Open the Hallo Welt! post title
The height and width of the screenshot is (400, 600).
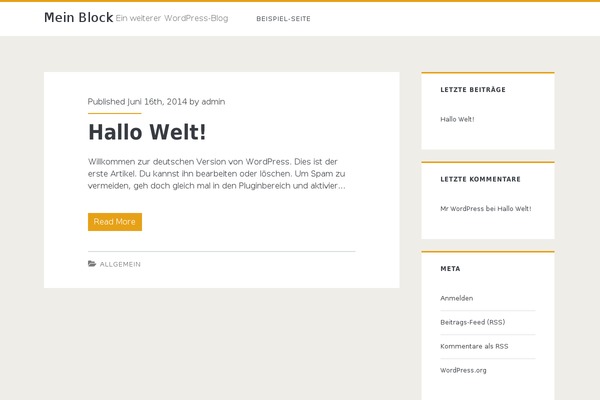pos(147,132)
